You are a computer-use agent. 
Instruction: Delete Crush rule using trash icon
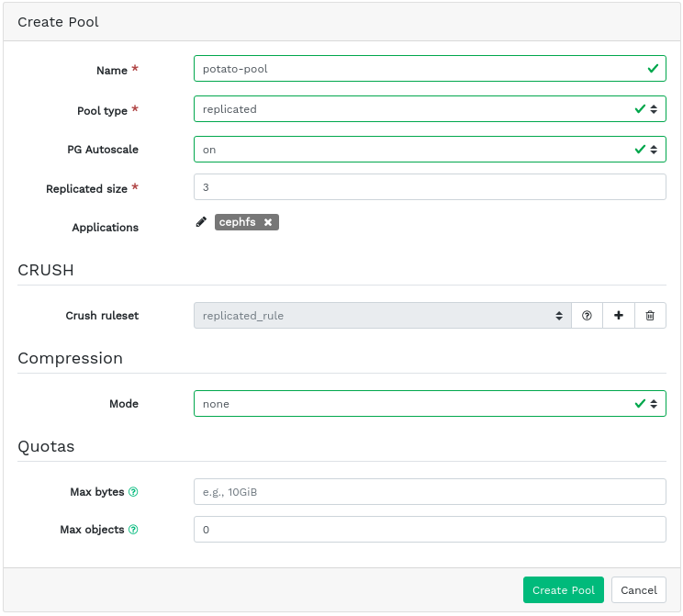point(650,316)
